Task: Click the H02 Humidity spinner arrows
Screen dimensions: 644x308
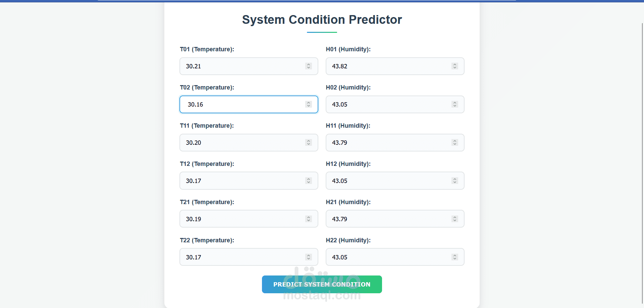Action: tap(454, 104)
